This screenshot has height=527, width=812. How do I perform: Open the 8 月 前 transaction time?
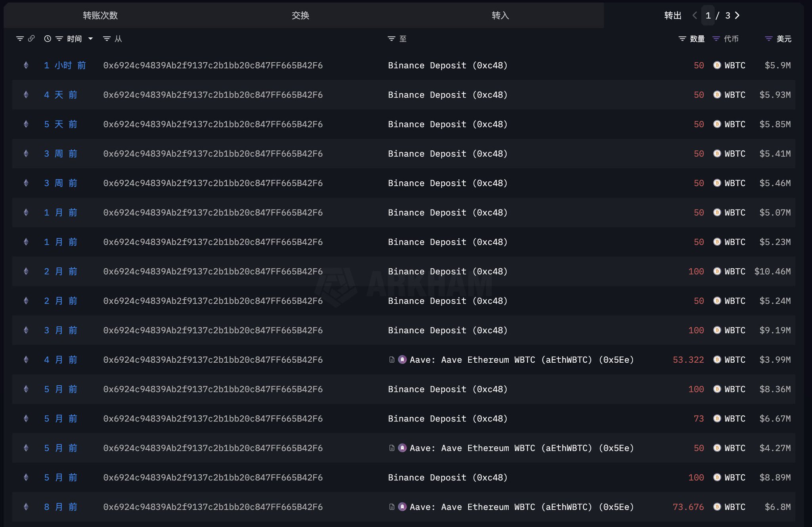tap(60, 507)
